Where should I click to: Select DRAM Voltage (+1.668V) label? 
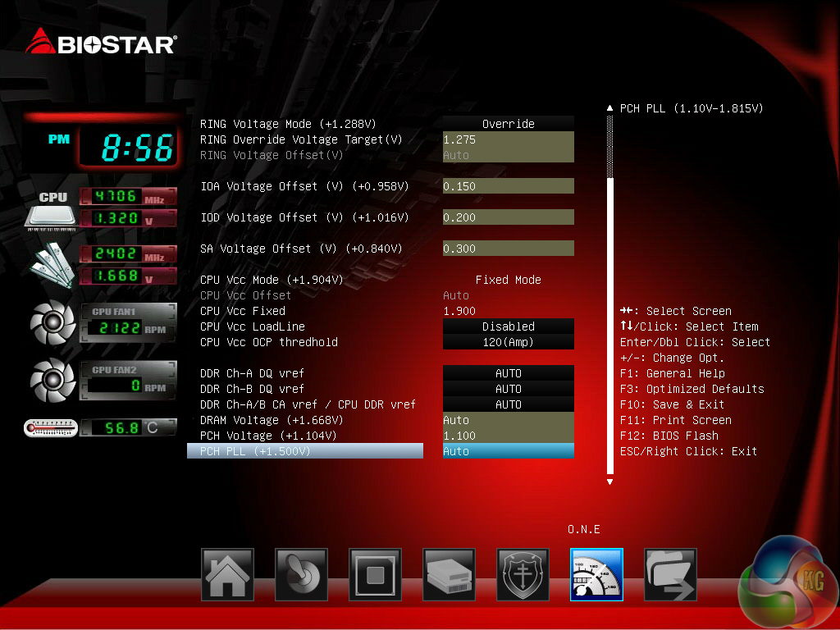tap(271, 419)
